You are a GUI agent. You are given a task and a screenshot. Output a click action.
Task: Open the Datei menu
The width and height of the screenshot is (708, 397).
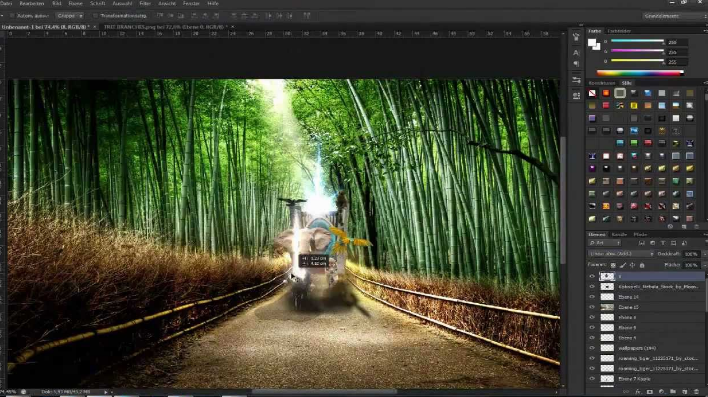6,3
